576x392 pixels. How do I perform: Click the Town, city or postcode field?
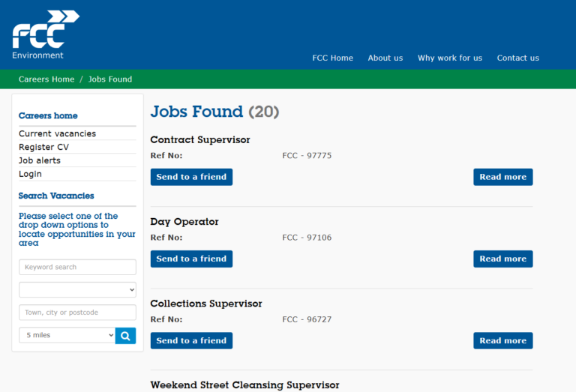tap(77, 313)
